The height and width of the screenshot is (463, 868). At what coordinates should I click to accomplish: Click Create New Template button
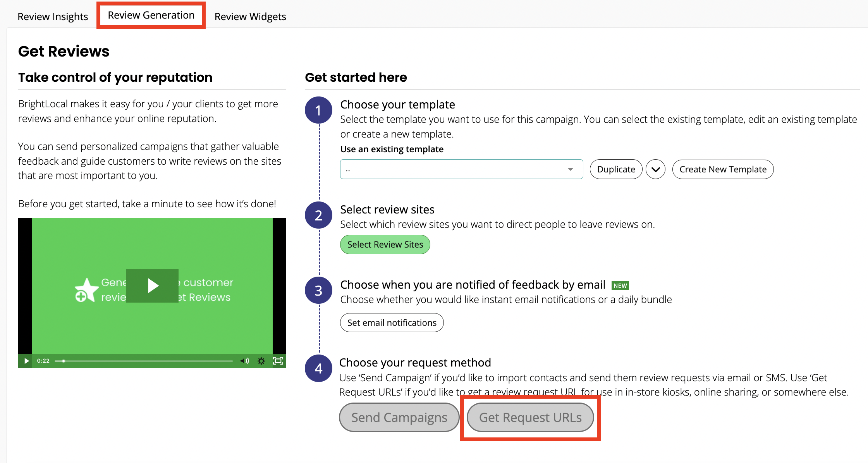tap(723, 169)
